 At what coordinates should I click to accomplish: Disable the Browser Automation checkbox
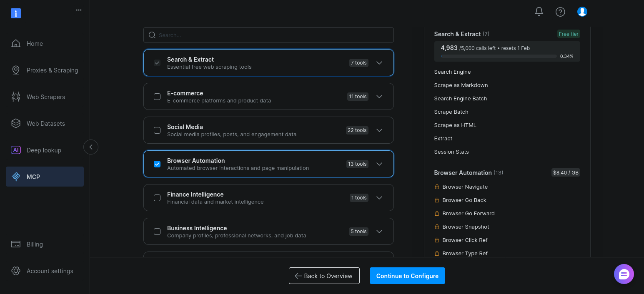157,164
